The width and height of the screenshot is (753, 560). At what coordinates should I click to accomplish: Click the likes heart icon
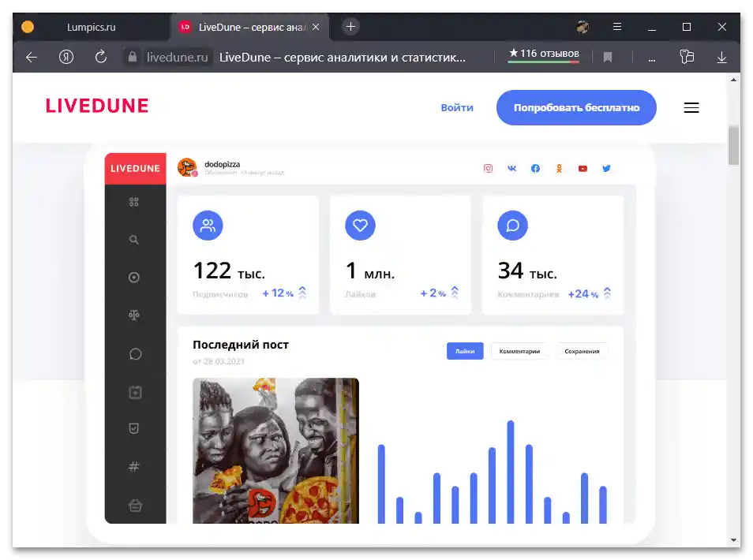[x=360, y=226]
